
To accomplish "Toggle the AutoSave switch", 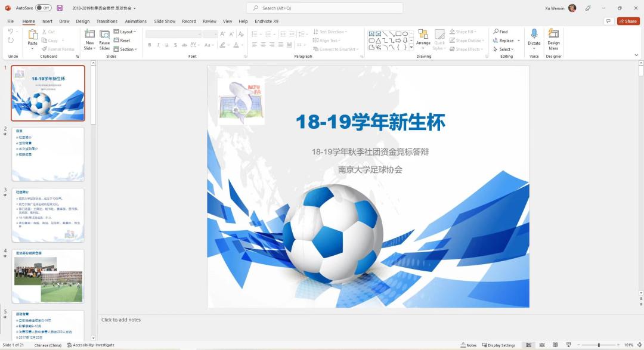I will pos(43,8).
